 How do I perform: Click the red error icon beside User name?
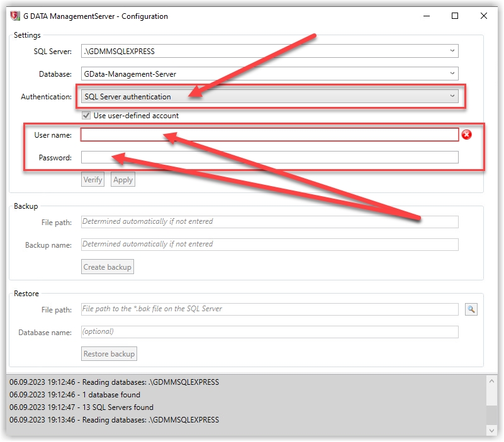[466, 135]
